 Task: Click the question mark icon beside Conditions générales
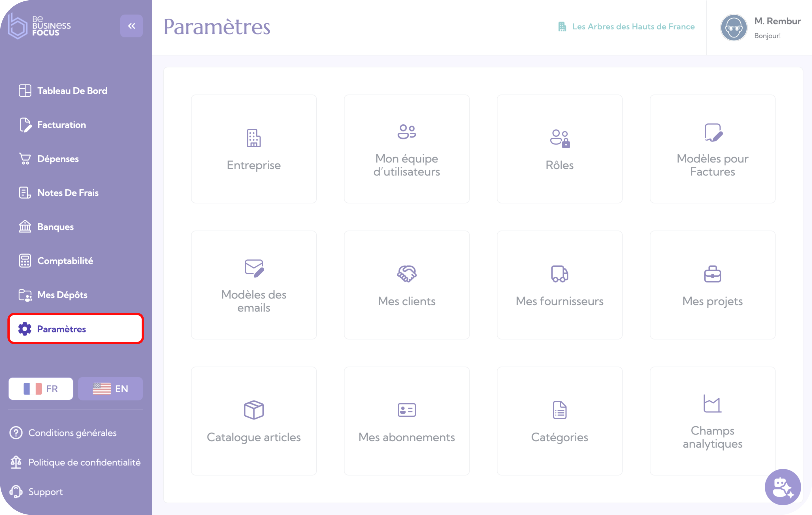click(16, 433)
